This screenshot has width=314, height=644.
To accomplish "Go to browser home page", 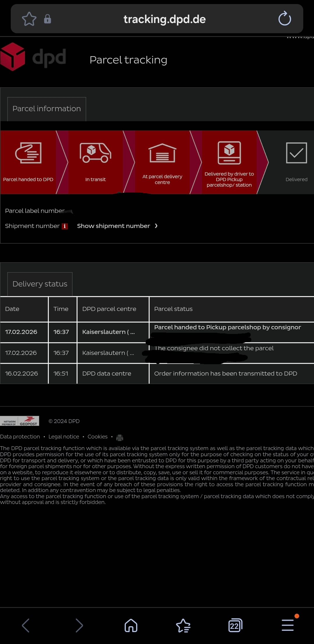I will tap(131, 625).
